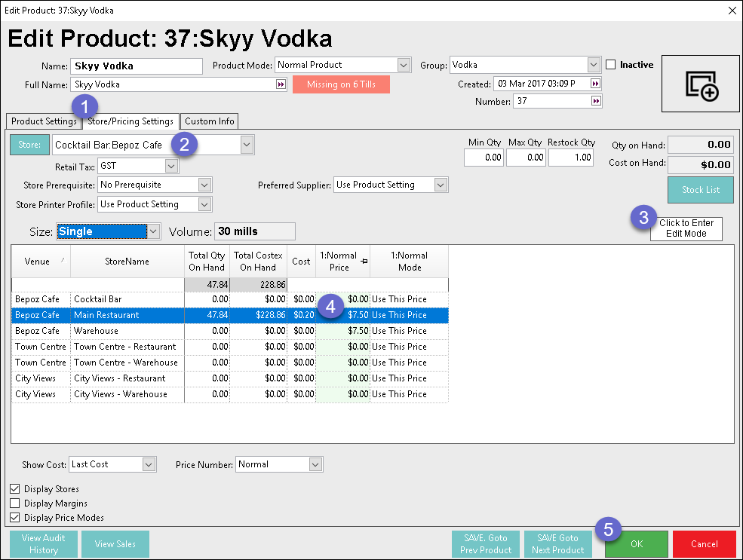743x560 pixels.
Task: Click the arrow icon beside Full Name
Action: [x=281, y=84]
